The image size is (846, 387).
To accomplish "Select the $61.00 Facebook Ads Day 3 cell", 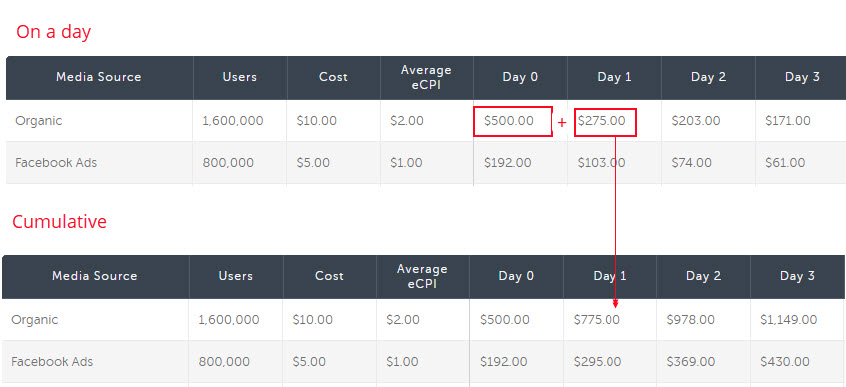I will pos(785,162).
